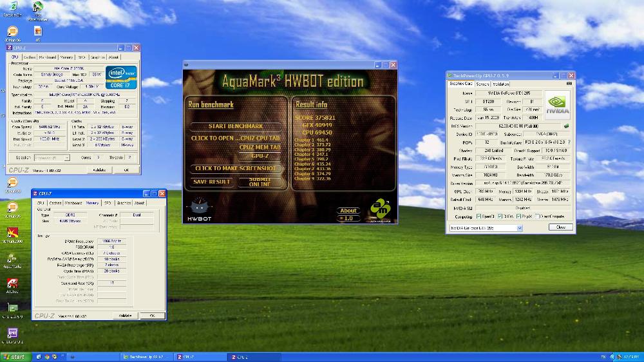This screenshot has width=644, height=362.
Task: Click the green BIOS save chip icon in GPU-Z
Action: [x=566, y=126]
